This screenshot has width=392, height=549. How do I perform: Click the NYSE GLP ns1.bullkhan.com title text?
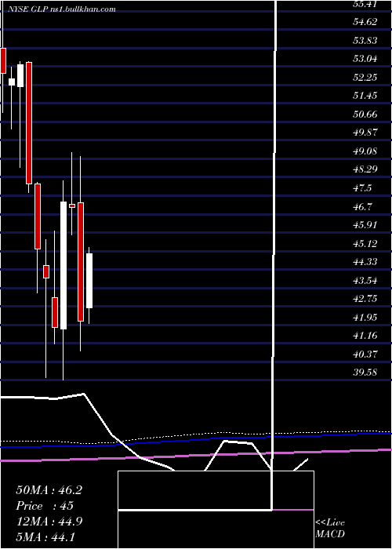coord(62,9)
